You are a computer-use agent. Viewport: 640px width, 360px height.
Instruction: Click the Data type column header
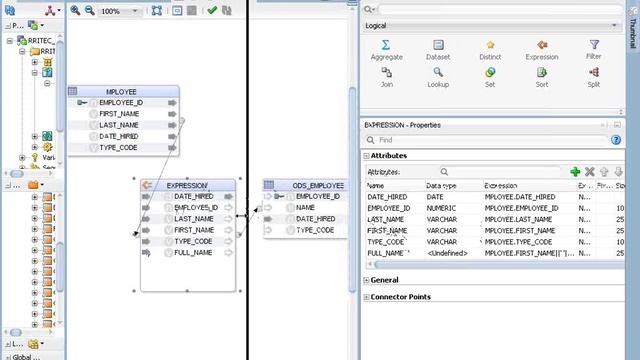pyautogui.click(x=441, y=186)
